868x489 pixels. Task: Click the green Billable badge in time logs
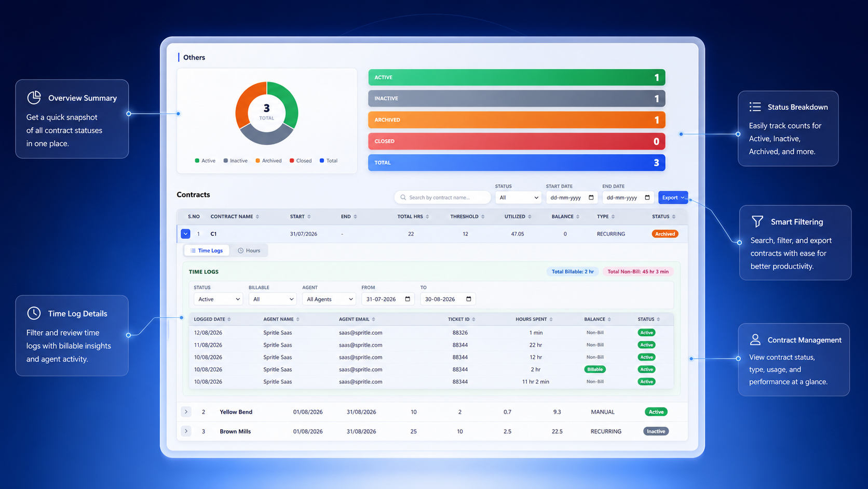pos(595,369)
